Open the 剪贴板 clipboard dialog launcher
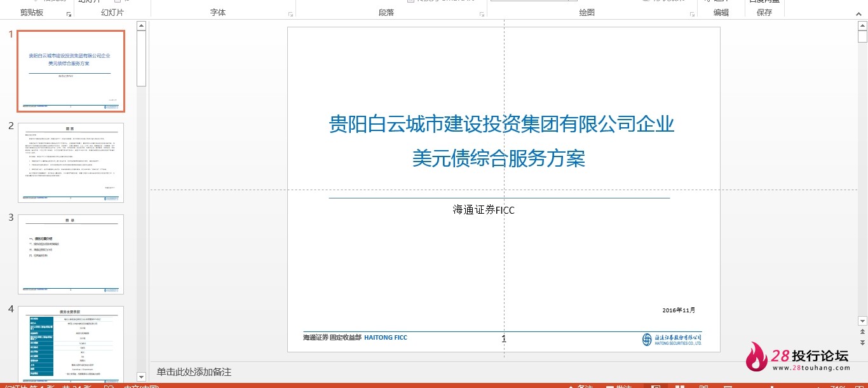The height and width of the screenshot is (388, 868). pyautogui.click(x=69, y=13)
